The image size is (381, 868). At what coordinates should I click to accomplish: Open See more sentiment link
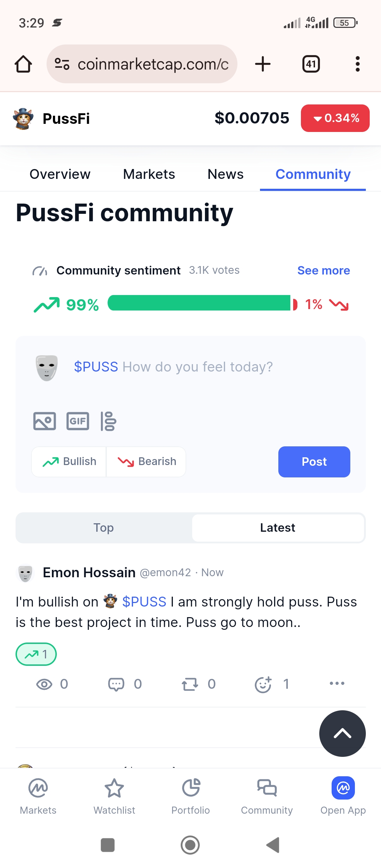(x=323, y=271)
